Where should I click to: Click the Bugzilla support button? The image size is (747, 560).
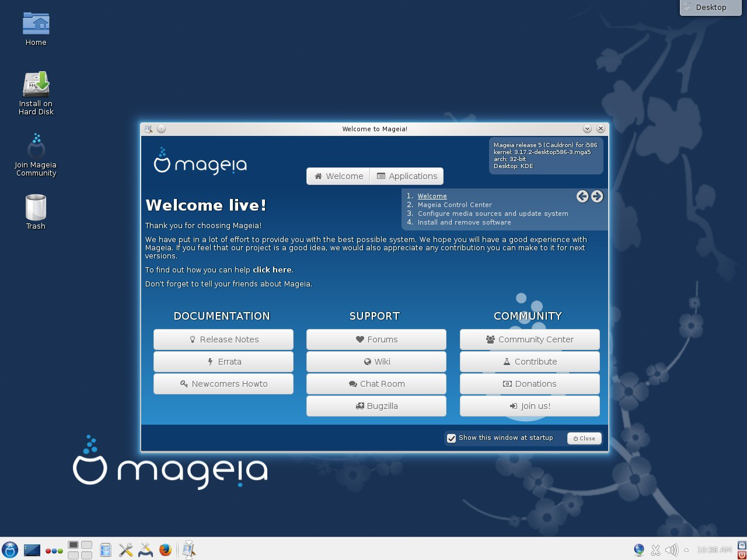click(376, 406)
